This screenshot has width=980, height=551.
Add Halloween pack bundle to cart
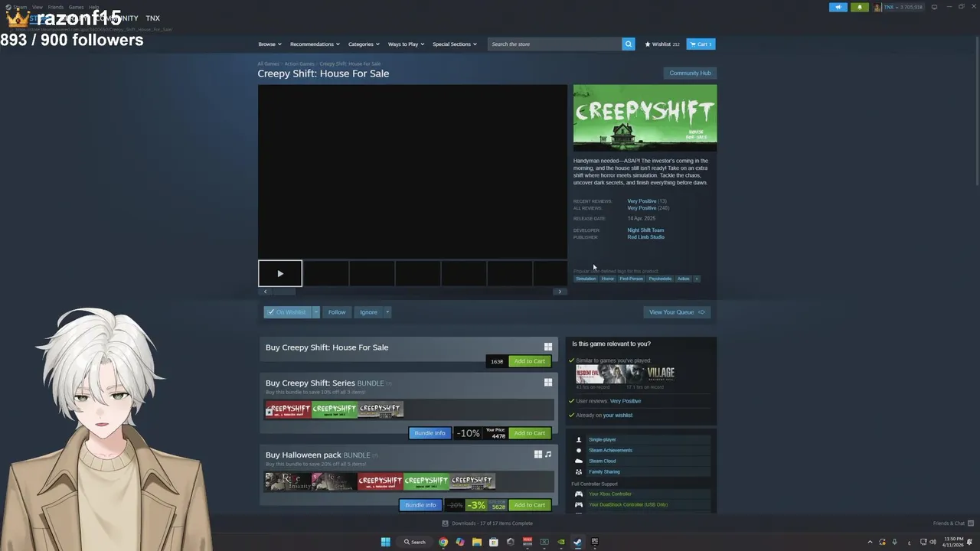tap(530, 505)
